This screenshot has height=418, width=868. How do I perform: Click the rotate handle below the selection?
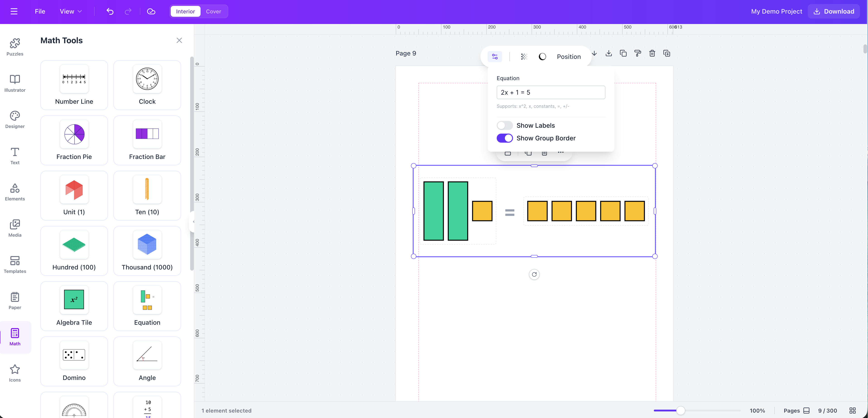point(534,274)
